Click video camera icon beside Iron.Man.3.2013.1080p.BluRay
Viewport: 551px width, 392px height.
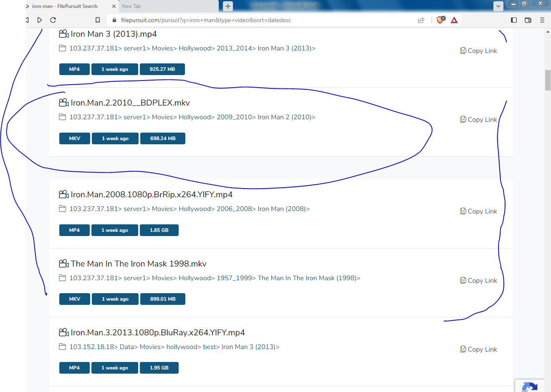(x=64, y=332)
